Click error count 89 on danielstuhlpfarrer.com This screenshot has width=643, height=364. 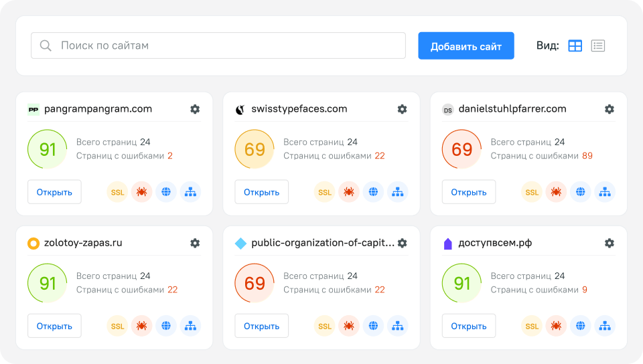[587, 156]
